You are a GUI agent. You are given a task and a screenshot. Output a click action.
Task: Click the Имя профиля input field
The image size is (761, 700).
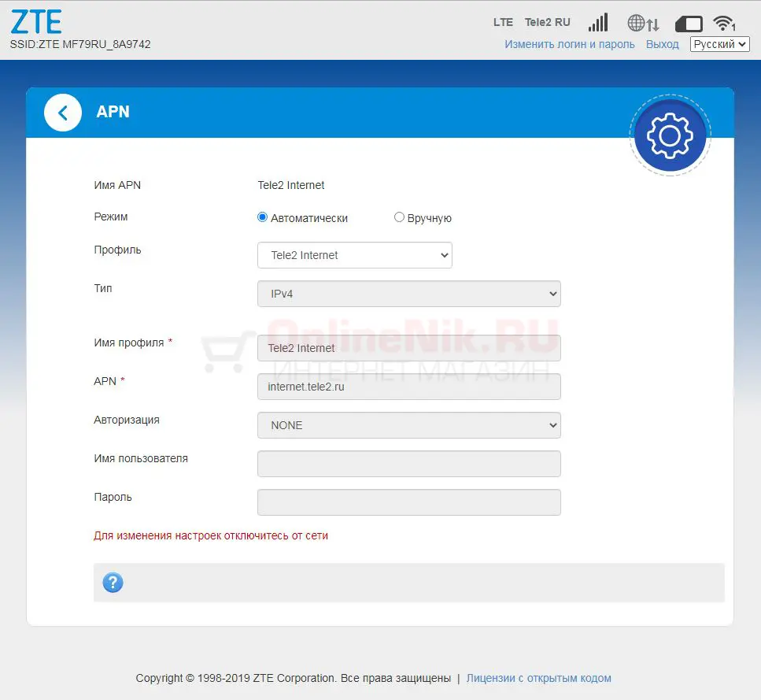[409, 348]
